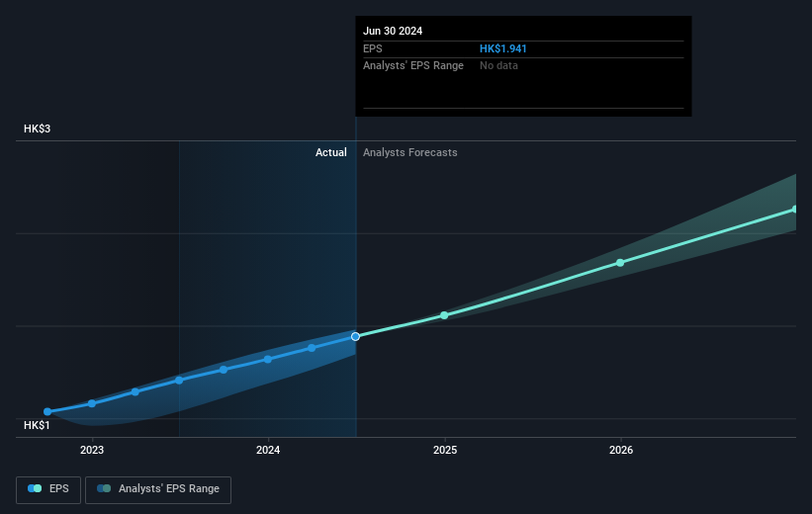
Task: Click the HK$1.941 EPS value in tooltip
Action: [x=502, y=48]
